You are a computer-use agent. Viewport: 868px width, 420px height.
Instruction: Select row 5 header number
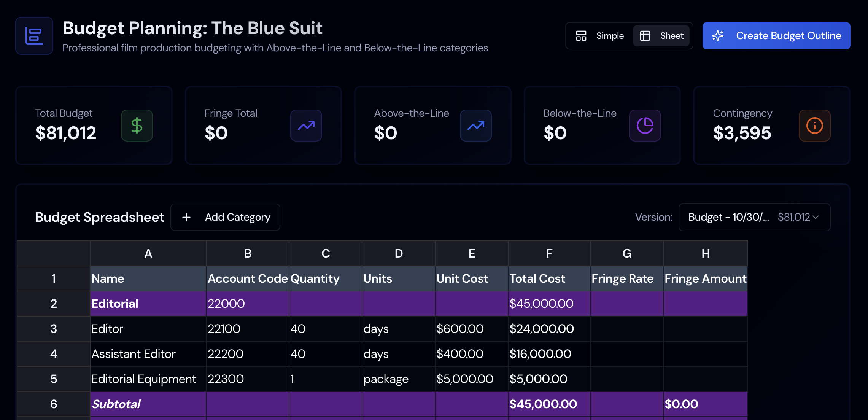[54, 379]
